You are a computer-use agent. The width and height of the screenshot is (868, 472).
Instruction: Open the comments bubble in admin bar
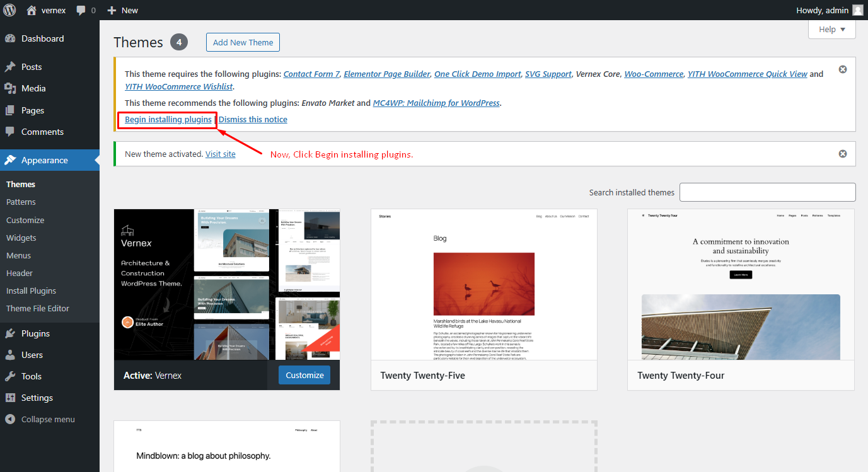81,11
